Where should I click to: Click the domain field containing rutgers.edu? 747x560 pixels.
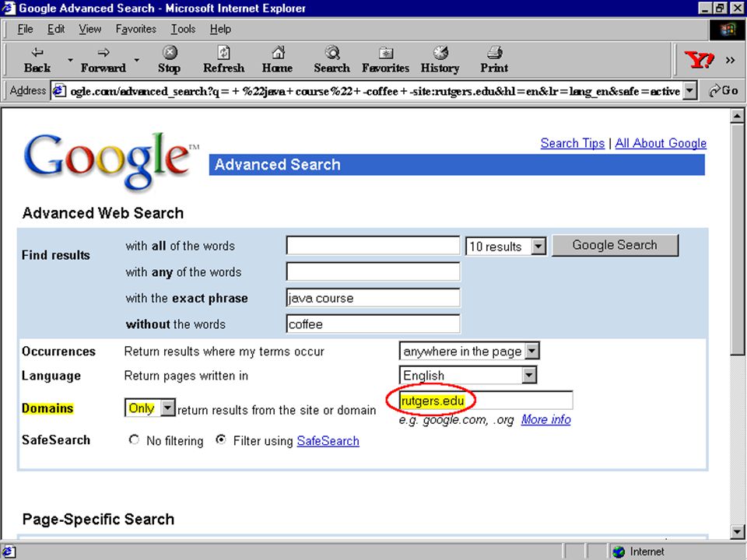pos(486,401)
